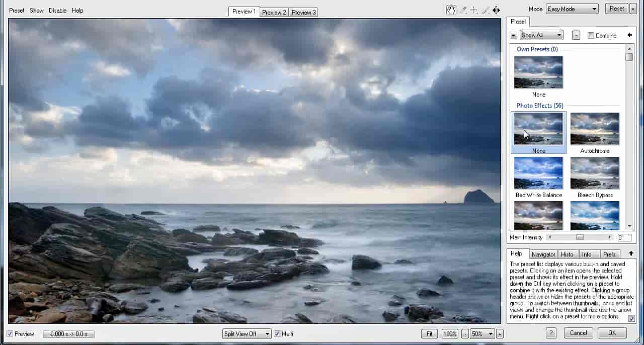Select the Bleach Bypass preset thumbnail
Image resolution: width=644 pixels, height=345 pixels.
(x=595, y=172)
